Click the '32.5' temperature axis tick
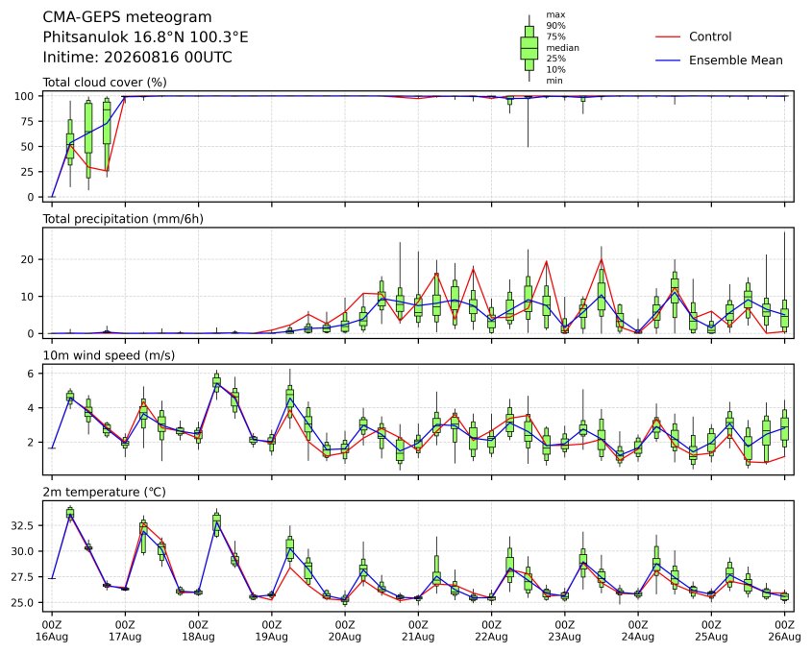 (x=22, y=525)
